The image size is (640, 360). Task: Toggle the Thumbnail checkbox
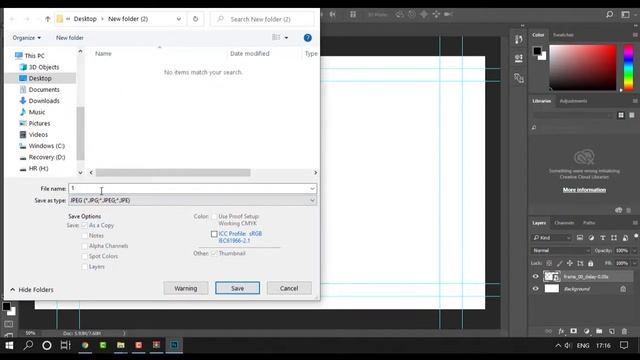tap(214, 253)
